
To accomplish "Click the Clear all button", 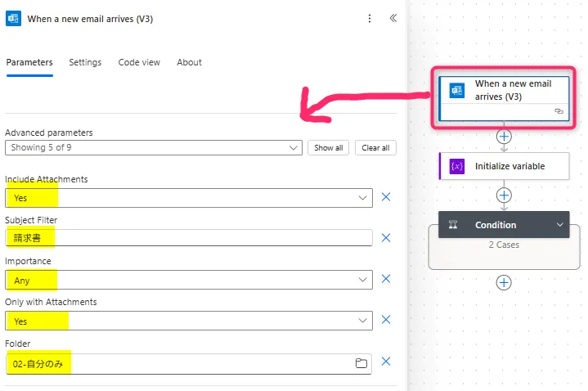I will tap(375, 148).
